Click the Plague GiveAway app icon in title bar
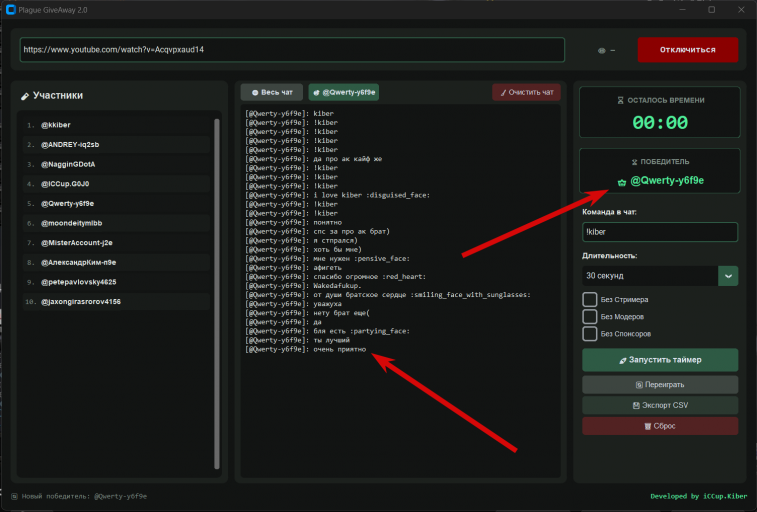 (x=11, y=10)
